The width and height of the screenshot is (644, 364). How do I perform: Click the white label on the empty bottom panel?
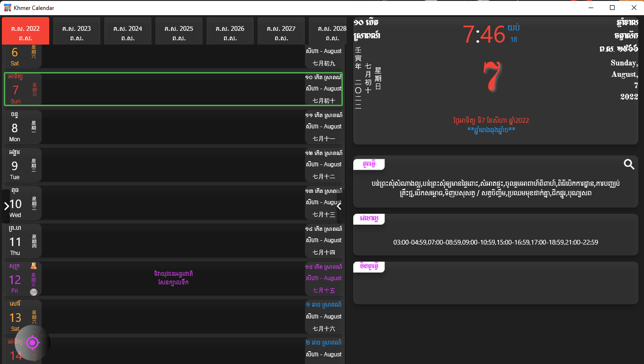(369, 267)
